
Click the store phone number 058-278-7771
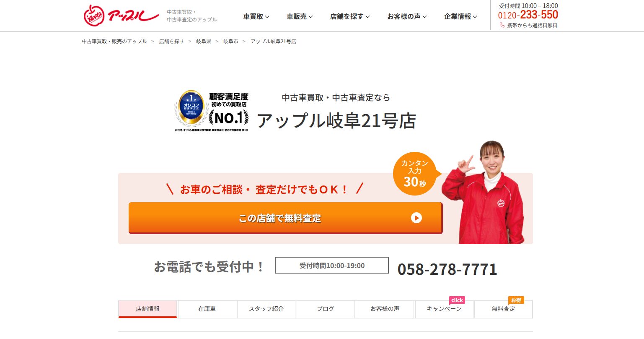pos(447,269)
